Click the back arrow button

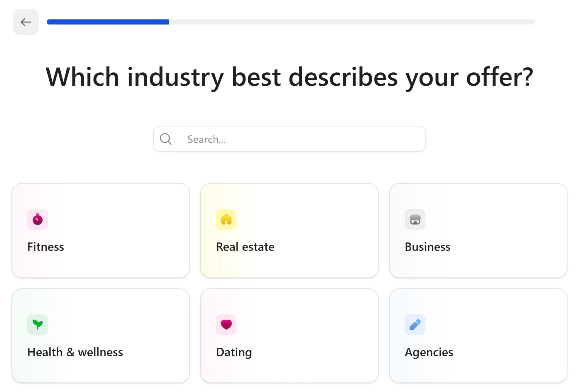point(26,22)
